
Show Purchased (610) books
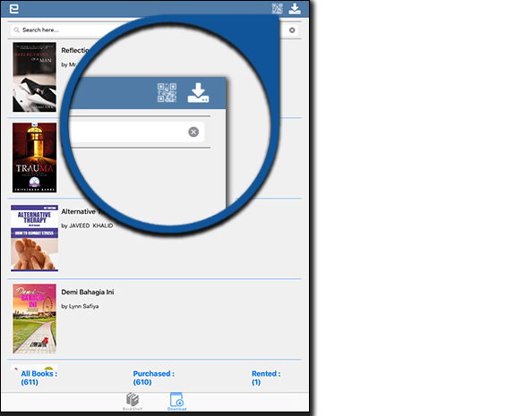[x=154, y=378]
